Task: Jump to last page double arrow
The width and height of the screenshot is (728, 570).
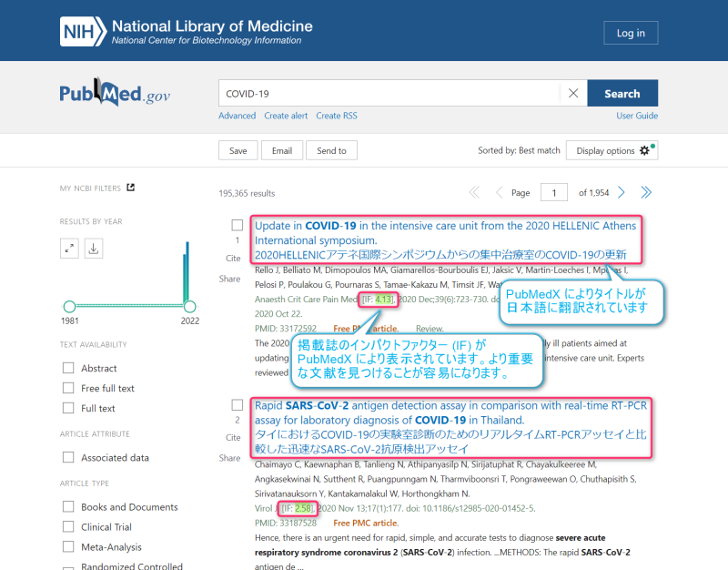Action: 646,192
